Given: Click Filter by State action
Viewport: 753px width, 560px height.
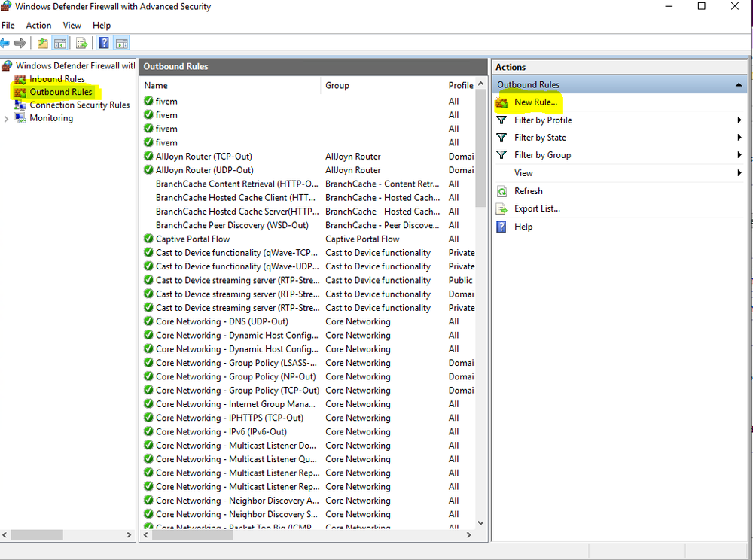Looking at the screenshot, I should click(540, 138).
